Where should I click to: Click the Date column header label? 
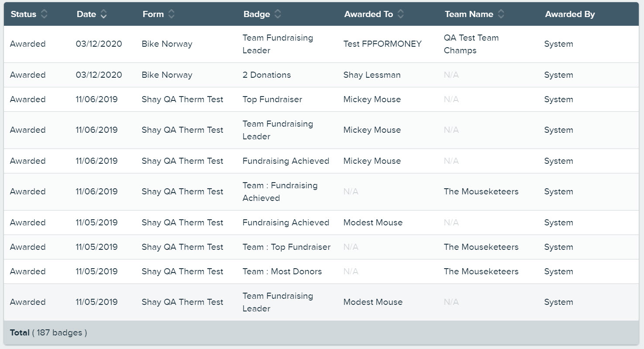[86, 14]
